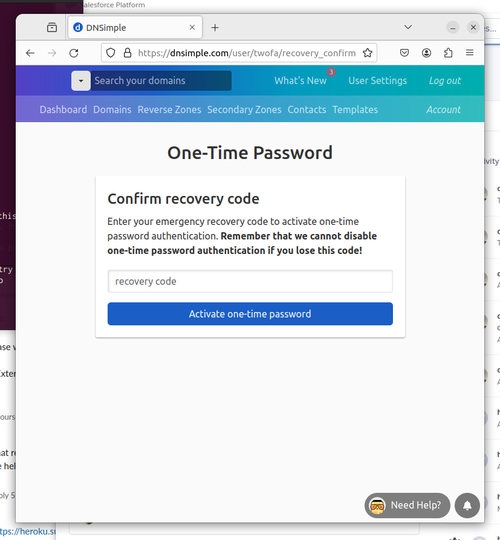Expand the domain search dropdown arrow
This screenshot has width=500, height=540.
click(81, 81)
